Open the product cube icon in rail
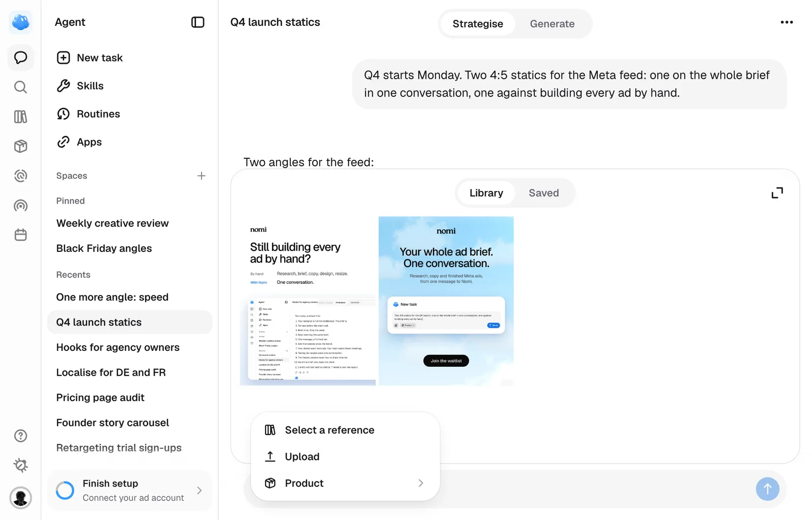Viewport: 812px width, 520px height. 21,146
